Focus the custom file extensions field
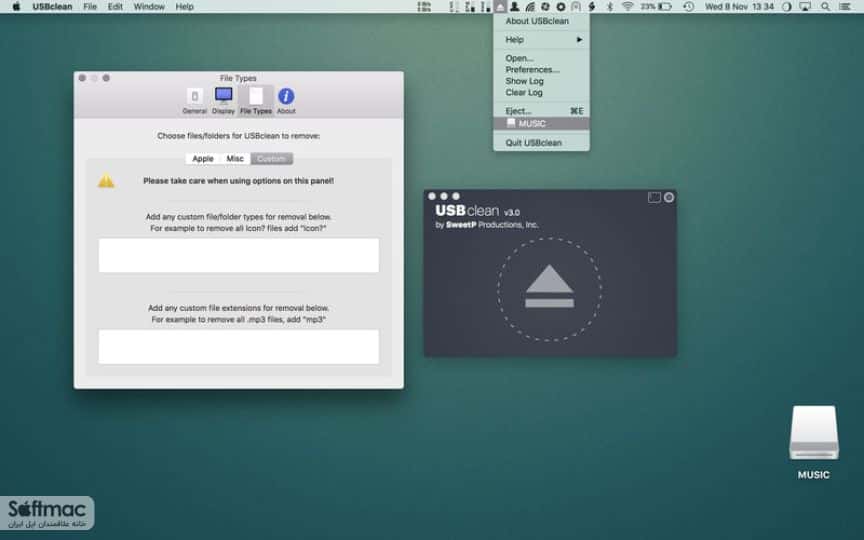 (x=239, y=347)
